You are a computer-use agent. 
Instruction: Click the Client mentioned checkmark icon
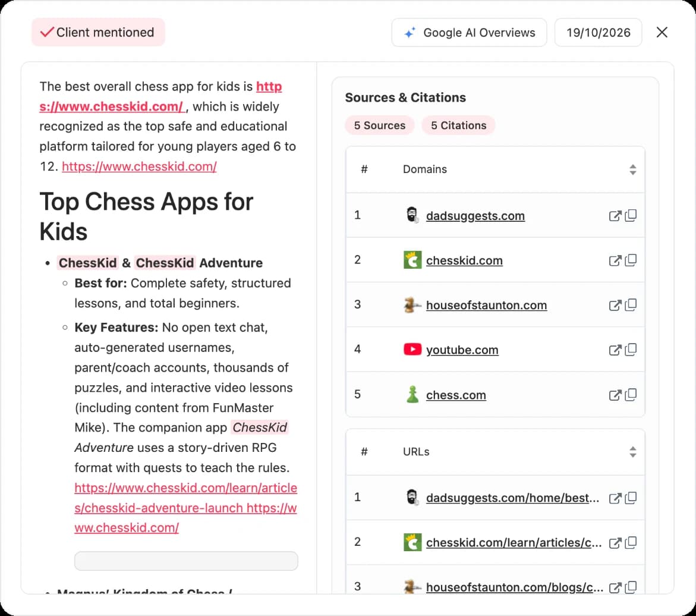pyautogui.click(x=47, y=32)
